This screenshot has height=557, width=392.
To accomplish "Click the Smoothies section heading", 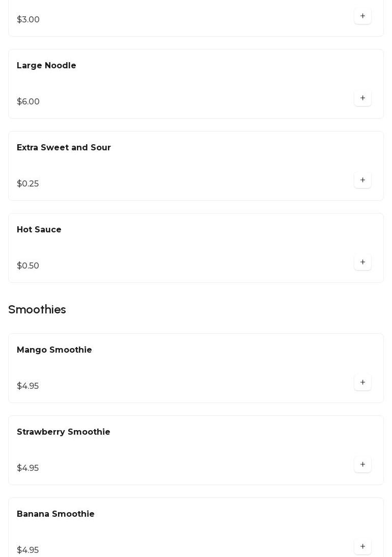I will pyautogui.click(x=37, y=310).
